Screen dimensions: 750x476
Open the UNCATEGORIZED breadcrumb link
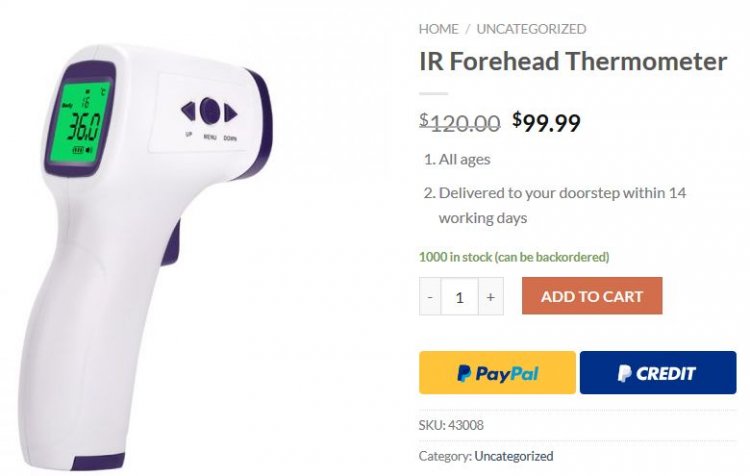[x=531, y=29]
